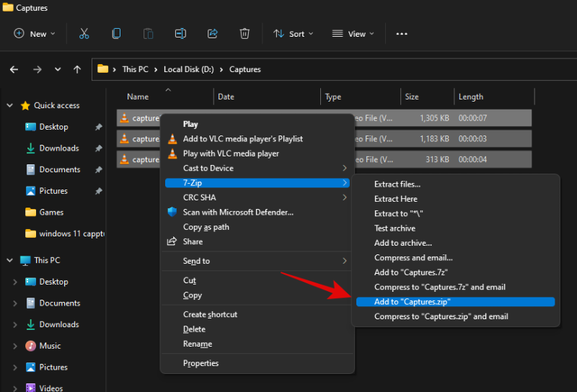
Task: Sort files by the Size column header
Action: [412, 97]
